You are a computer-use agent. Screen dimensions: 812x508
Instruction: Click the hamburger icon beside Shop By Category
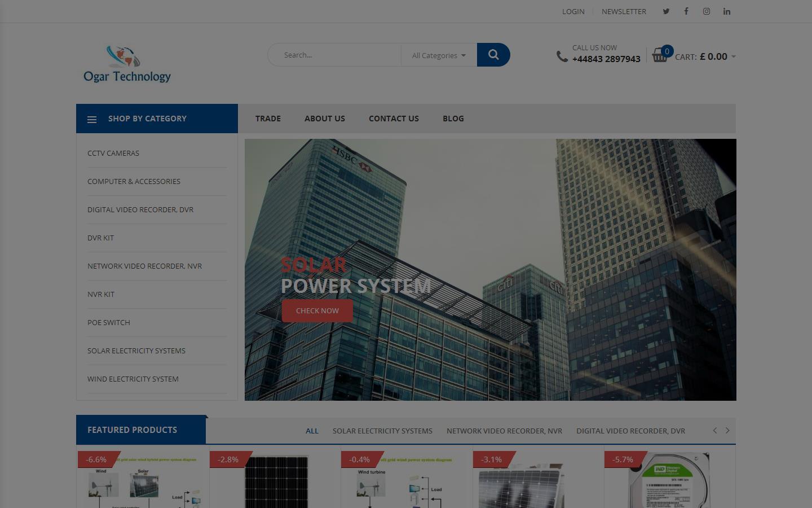pyautogui.click(x=92, y=119)
